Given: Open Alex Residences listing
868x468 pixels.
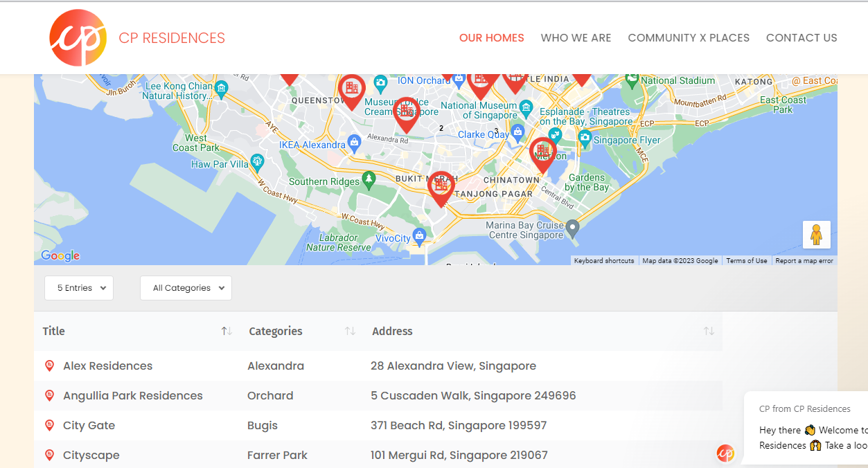Looking at the screenshot, I should tap(107, 366).
